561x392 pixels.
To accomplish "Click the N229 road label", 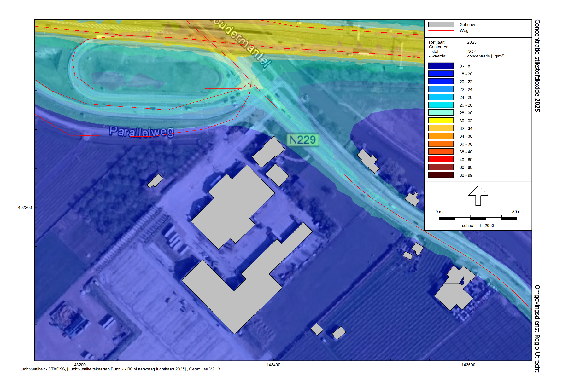I will coord(302,140).
